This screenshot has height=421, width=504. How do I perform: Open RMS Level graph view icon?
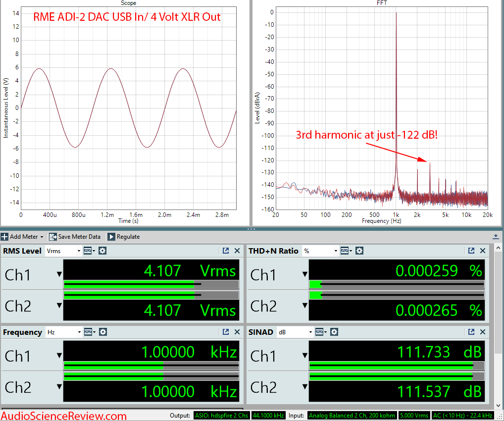point(89,251)
